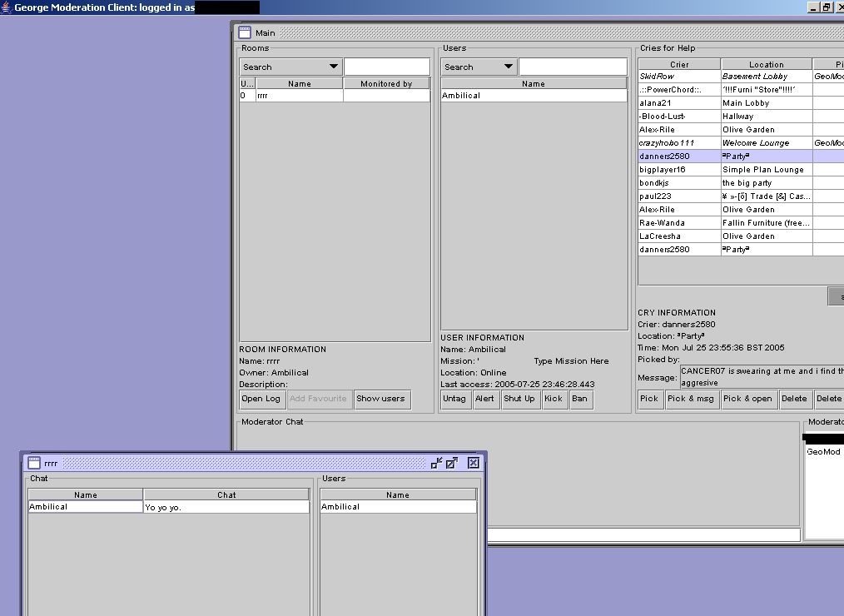Screen dimensions: 844x616
Task: Click the Show users button
Action: point(380,399)
